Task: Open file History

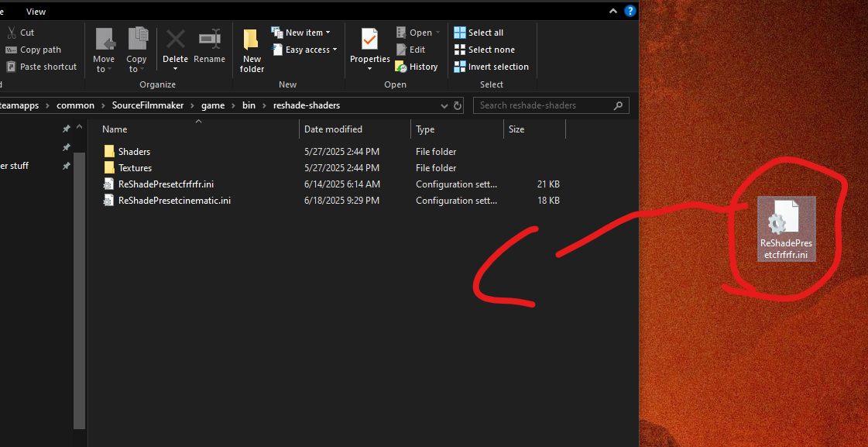Action: (417, 67)
